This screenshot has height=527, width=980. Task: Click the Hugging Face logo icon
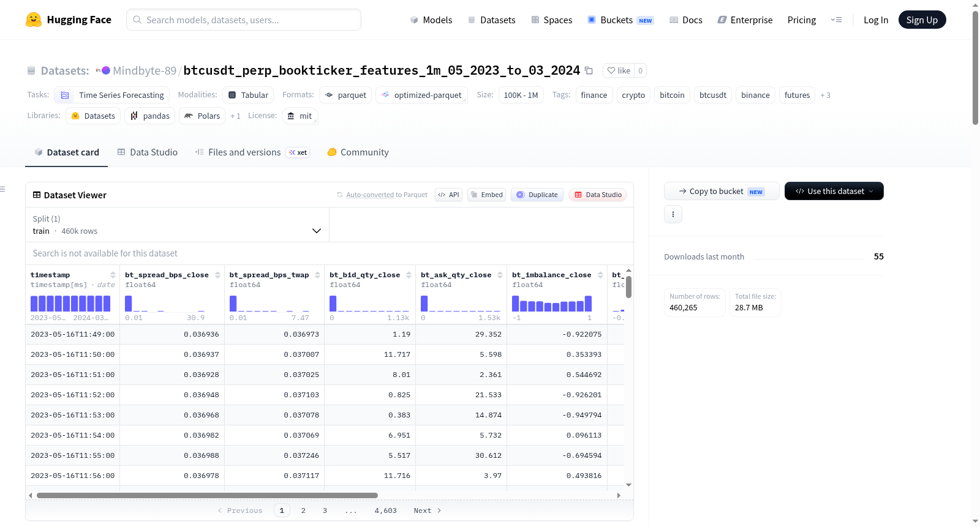coord(34,20)
